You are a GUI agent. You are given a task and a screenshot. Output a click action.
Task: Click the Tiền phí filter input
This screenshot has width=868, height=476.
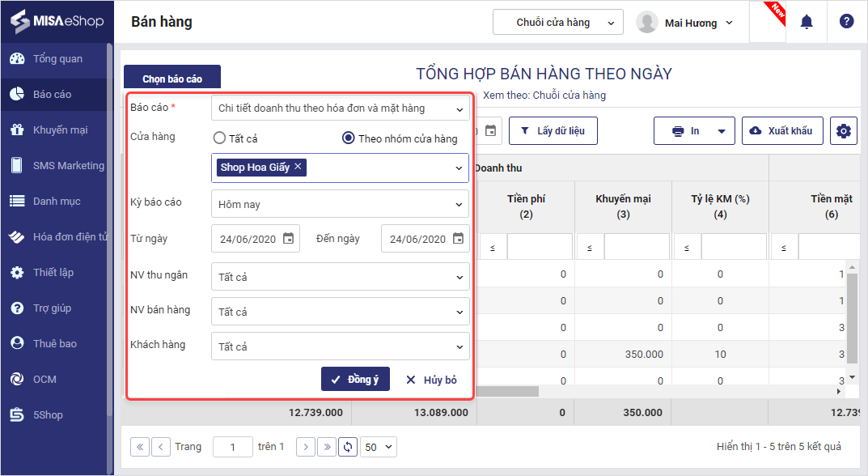pos(540,247)
